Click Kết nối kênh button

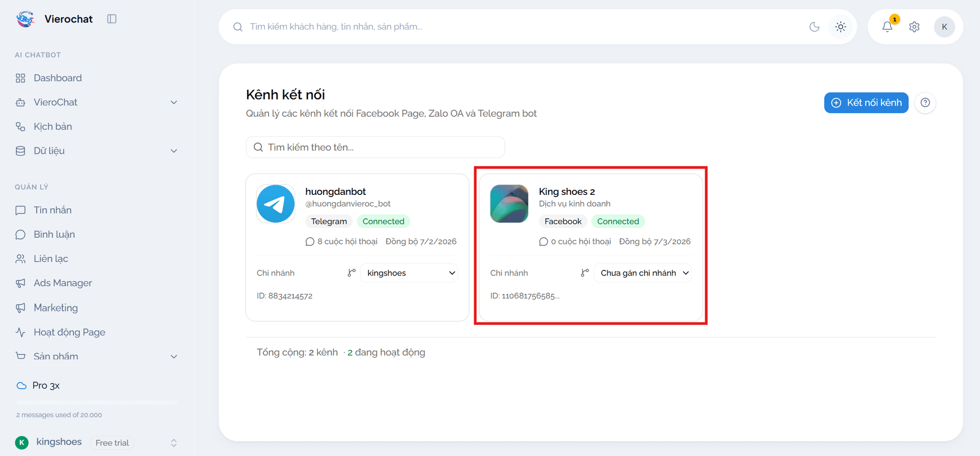(x=866, y=103)
